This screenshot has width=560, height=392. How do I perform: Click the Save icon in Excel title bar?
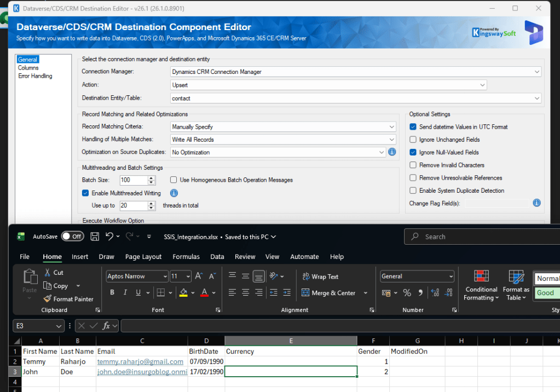95,237
